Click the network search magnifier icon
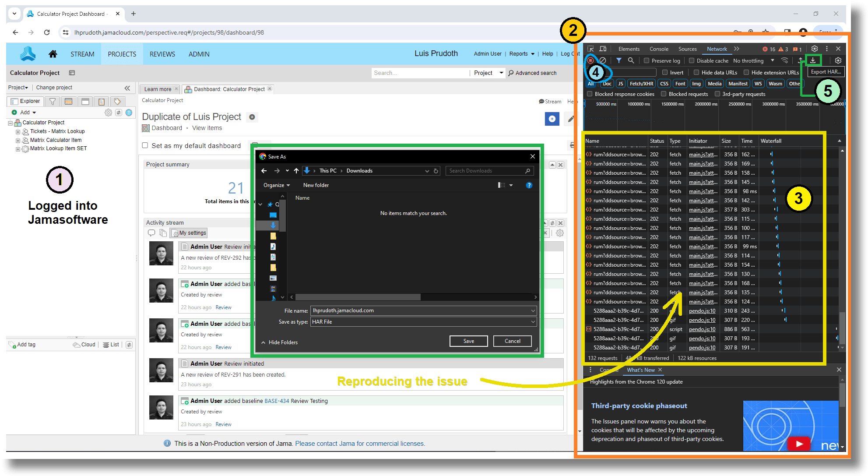Image resolution: width=868 pixels, height=476 pixels. click(x=631, y=60)
